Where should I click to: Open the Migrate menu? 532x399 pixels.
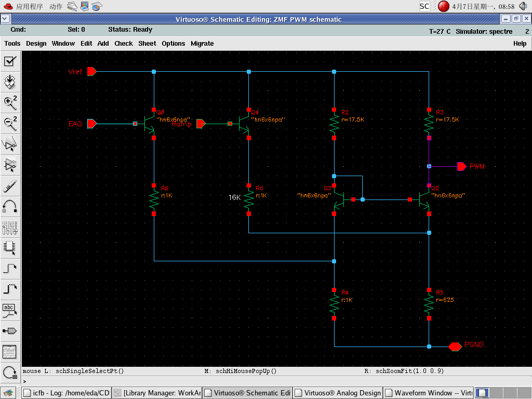pos(202,44)
